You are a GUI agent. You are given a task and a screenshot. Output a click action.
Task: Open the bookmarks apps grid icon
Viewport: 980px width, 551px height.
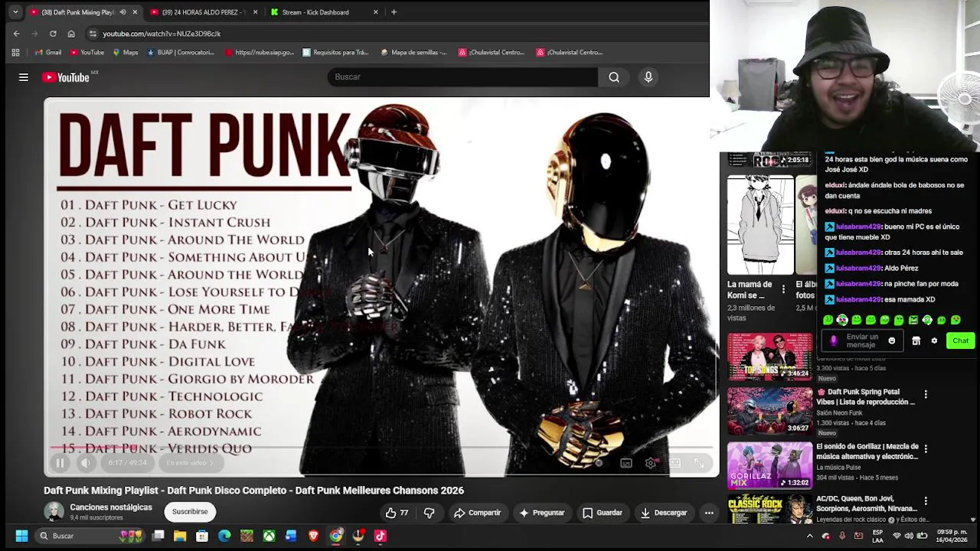coord(15,53)
